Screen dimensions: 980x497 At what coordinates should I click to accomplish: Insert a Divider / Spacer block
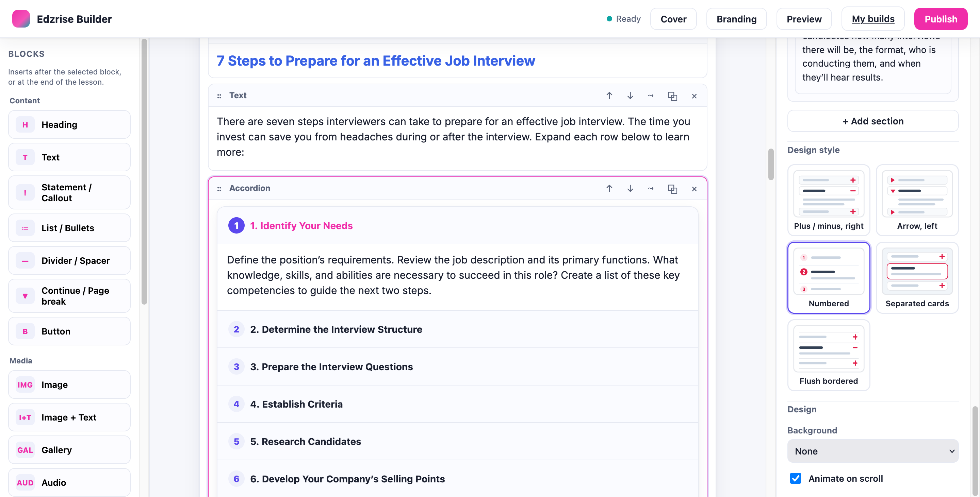point(69,261)
